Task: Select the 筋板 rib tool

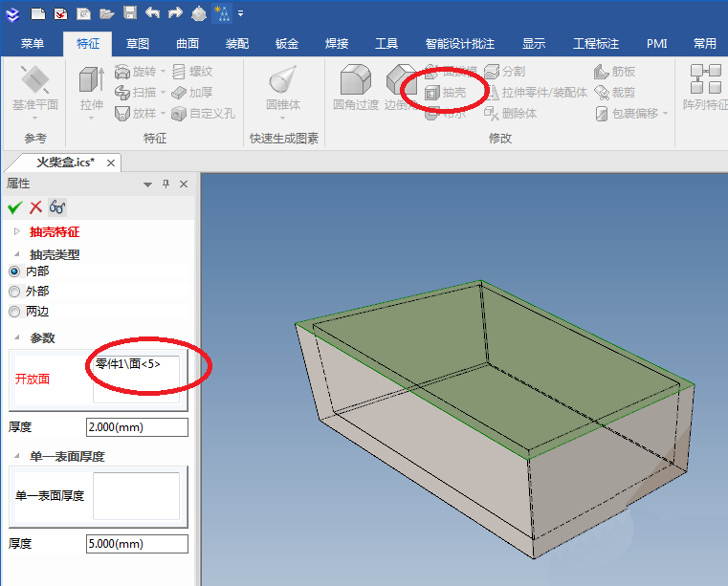Action: coord(615,72)
